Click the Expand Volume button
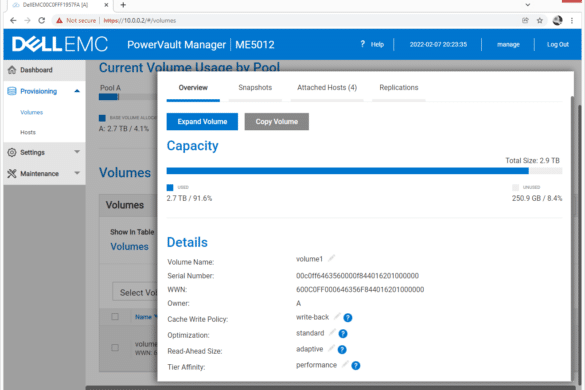Viewport: 585px width, 390px height. [202, 122]
